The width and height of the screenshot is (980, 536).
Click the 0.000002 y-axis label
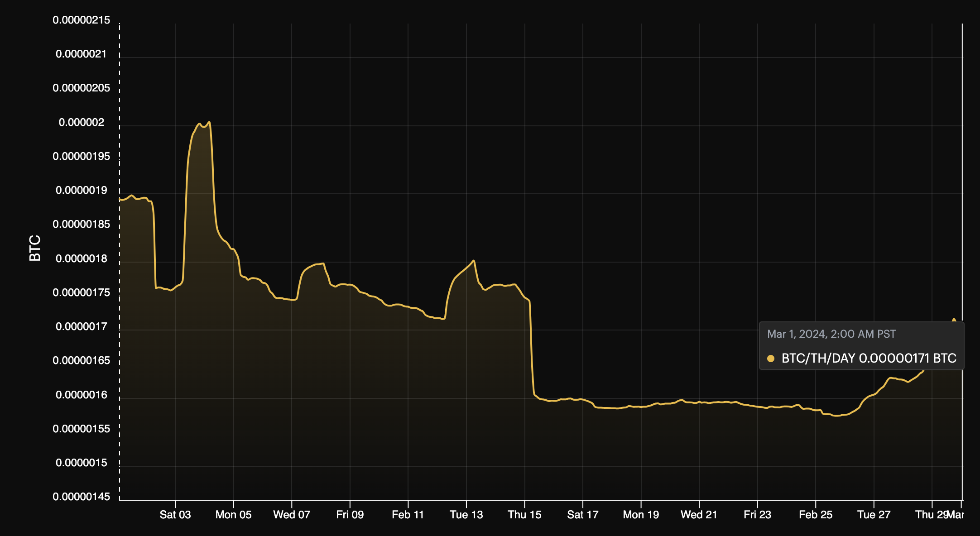click(82, 122)
